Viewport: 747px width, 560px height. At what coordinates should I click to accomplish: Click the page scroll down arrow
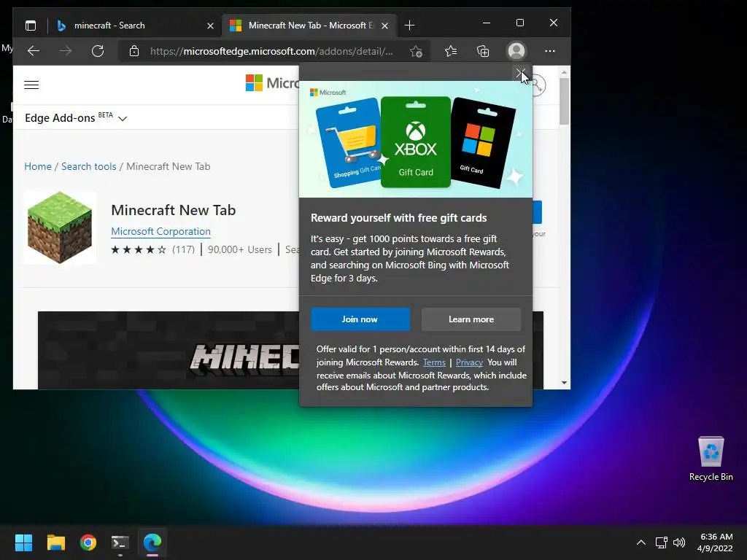pyautogui.click(x=564, y=382)
